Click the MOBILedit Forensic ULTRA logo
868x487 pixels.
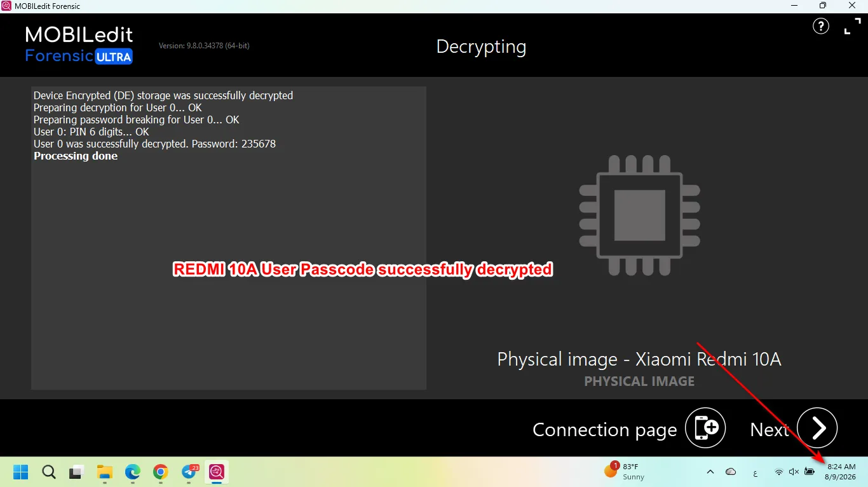(x=79, y=45)
